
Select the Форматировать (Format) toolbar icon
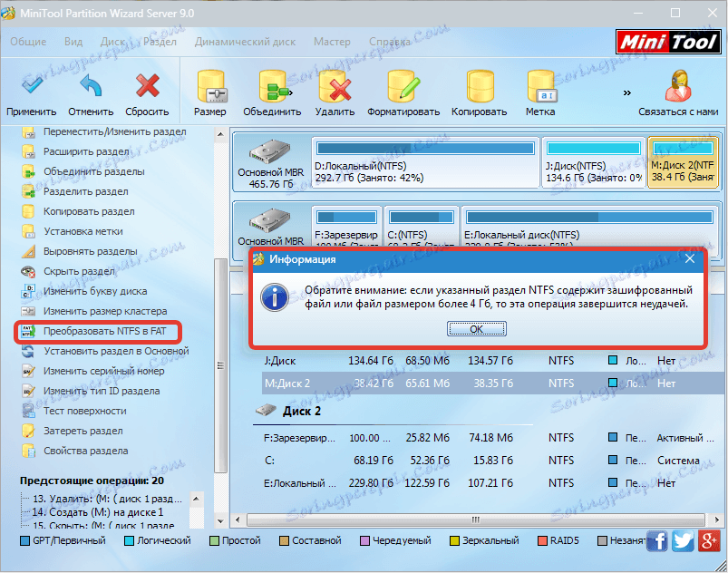[403, 86]
